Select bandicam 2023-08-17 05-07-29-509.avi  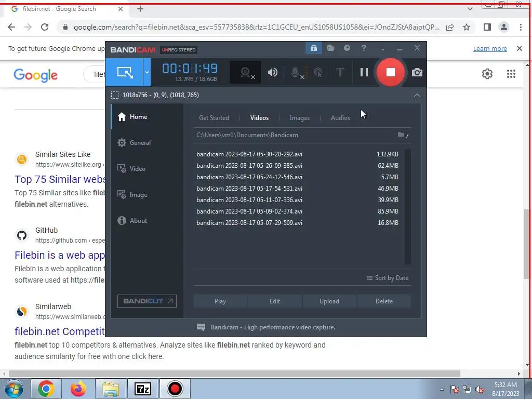point(297,223)
